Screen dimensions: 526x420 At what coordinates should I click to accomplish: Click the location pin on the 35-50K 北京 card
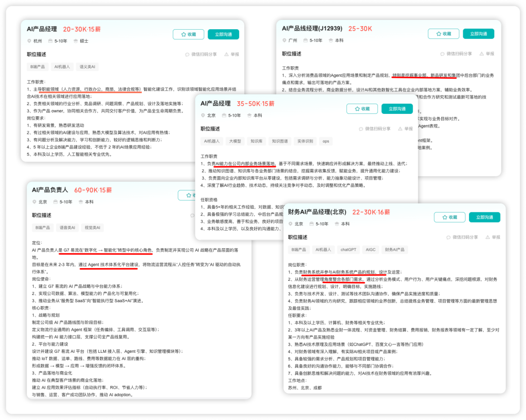tap(203, 115)
